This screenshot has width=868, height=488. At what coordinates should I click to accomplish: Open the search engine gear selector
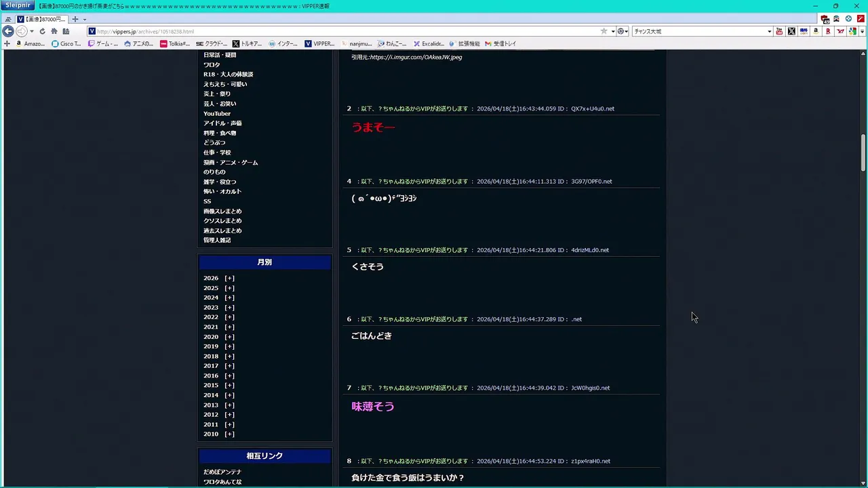pyautogui.click(x=622, y=31)
